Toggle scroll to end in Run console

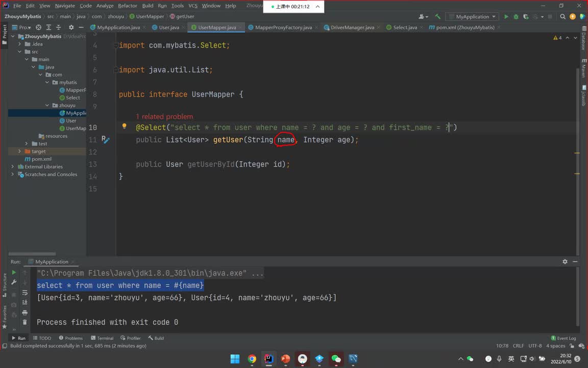pos(24,302)
